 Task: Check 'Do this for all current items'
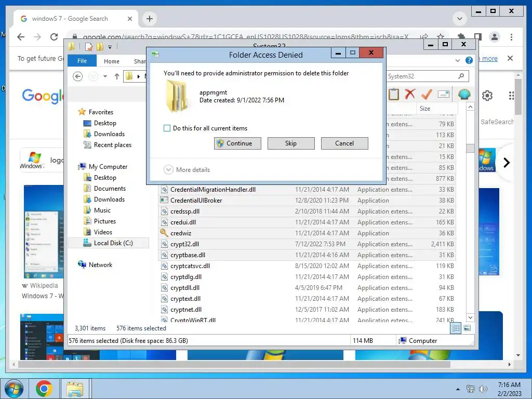(x=167, y=128)
